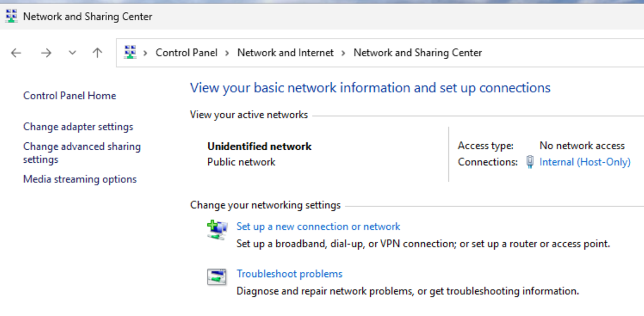This screenshot has height=316, width=644.
Task: Open Control Panel Home link
Action: click(x=69, y=96)
